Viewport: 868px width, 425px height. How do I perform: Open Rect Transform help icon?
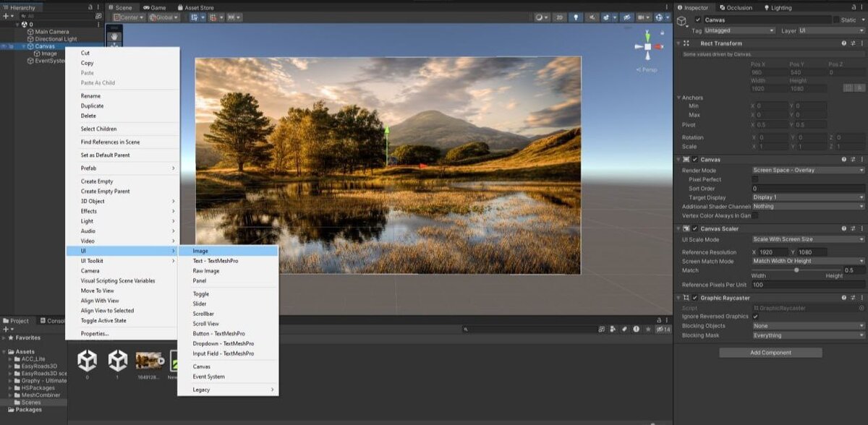[843, 43]
